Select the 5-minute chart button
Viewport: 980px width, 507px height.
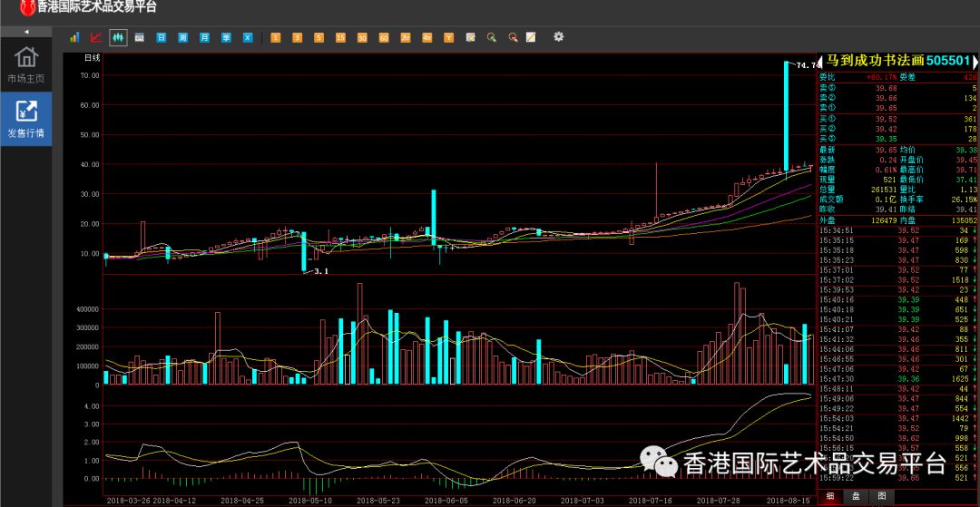[x=318, y=37]
